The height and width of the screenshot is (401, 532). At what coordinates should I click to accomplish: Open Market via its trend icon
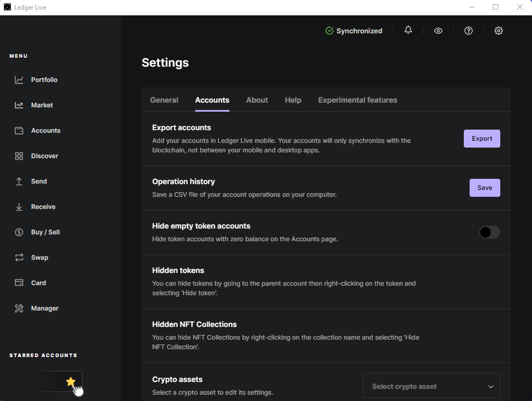(19, 105)
